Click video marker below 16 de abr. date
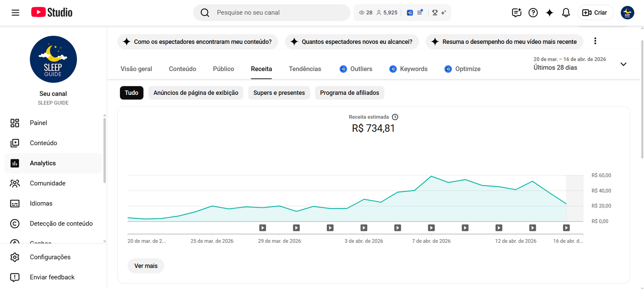 click(x=566, y=228)
